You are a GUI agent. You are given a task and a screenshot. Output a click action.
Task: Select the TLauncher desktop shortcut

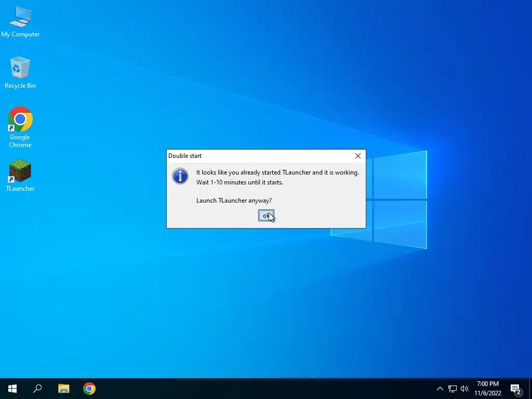coord(20,176)
